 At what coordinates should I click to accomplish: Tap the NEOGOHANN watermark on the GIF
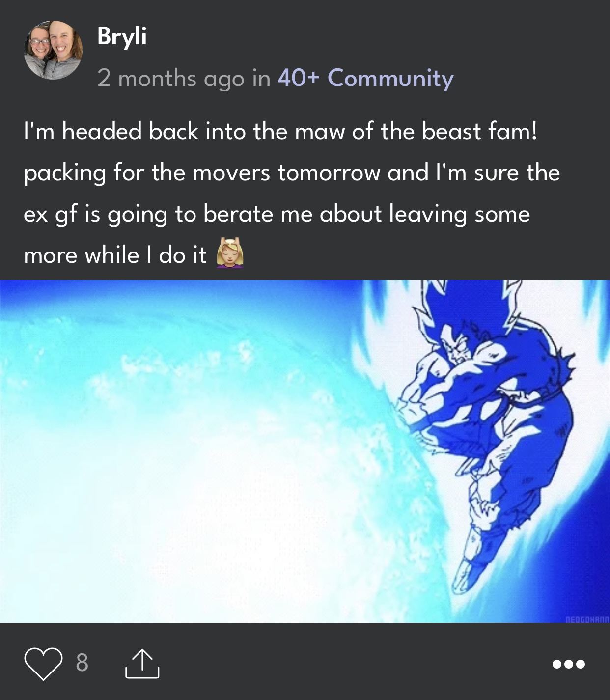pos(587,619)
